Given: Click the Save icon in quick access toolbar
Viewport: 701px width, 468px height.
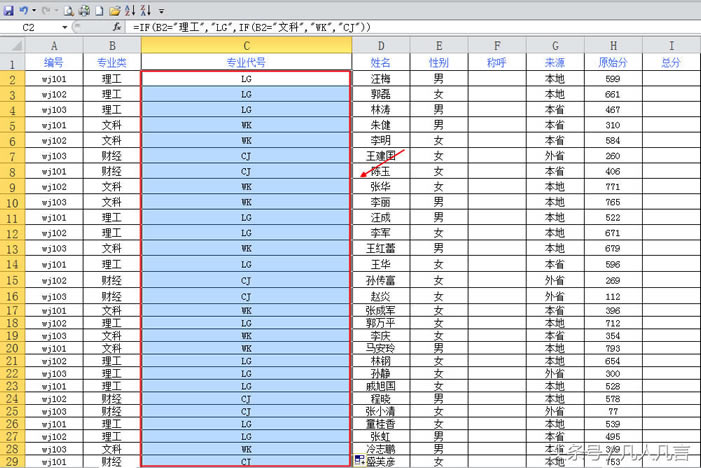Looking at the screenshot, I should tap(8, 11).
